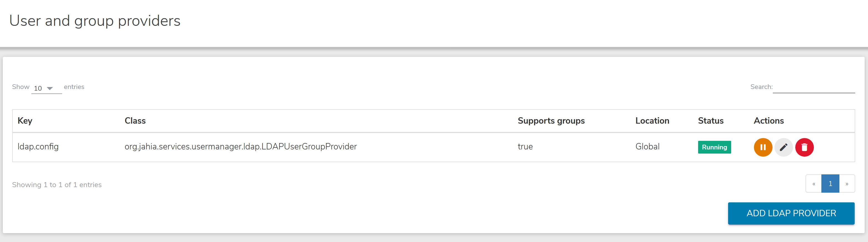The height and width of the screenshot is (242, 868).
Task: Sort by the Status column header
Action: click(711, 121)
